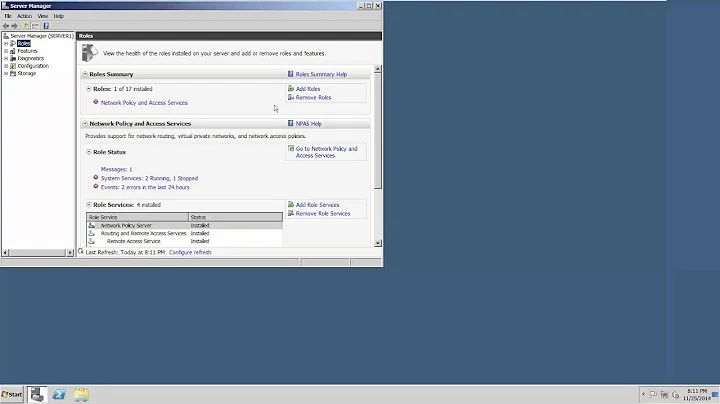The image size is (720, 404).
Task: Open Events: 2 errors in last 24 hours
Action: click(145, 187)
